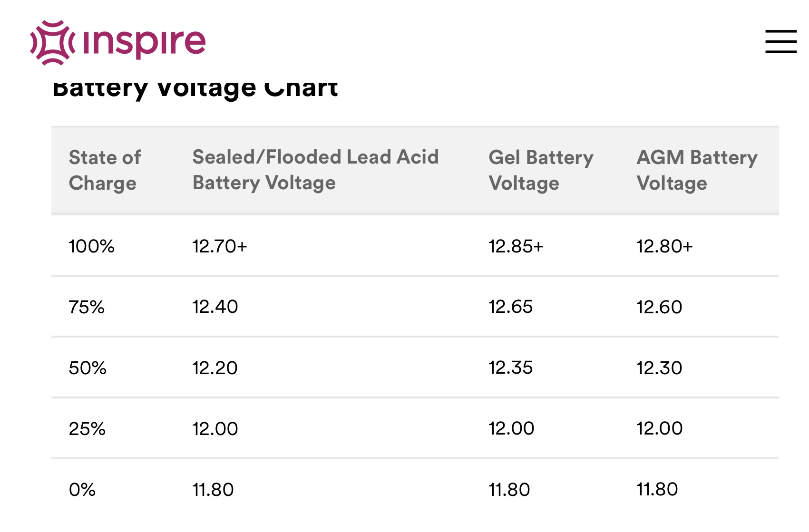Click the 12.85+ gel voltage value
The width and height of the screenshot is (809, 532).
click(x=516, y=246)
